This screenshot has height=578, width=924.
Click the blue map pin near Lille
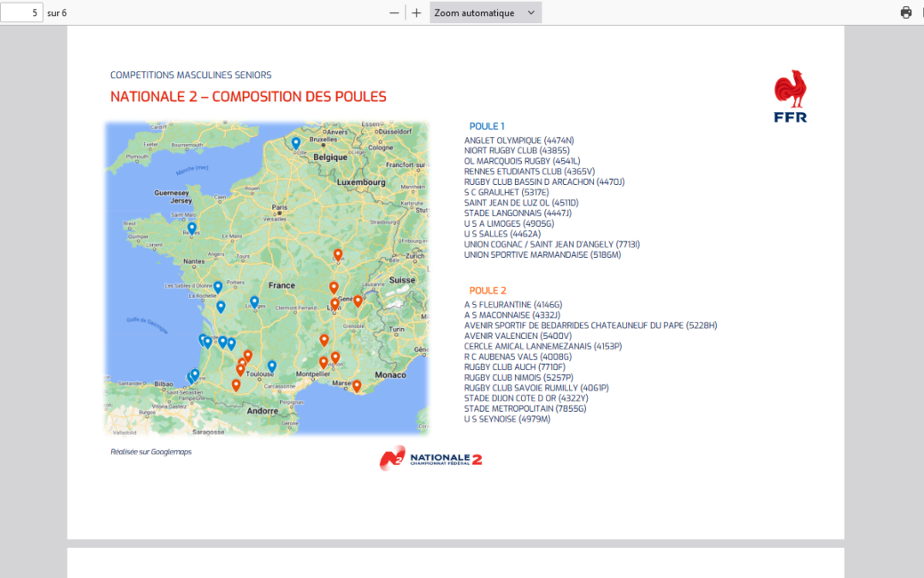tap(296, 143)
